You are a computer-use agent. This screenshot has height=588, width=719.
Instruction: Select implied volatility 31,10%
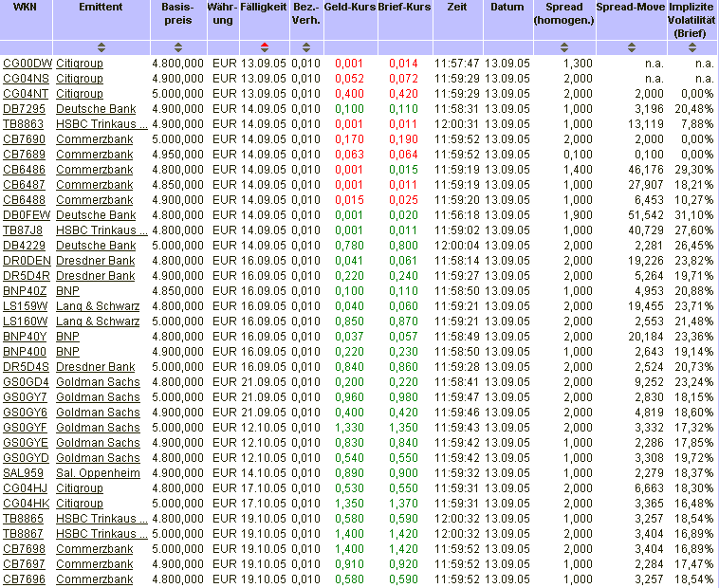694,214
